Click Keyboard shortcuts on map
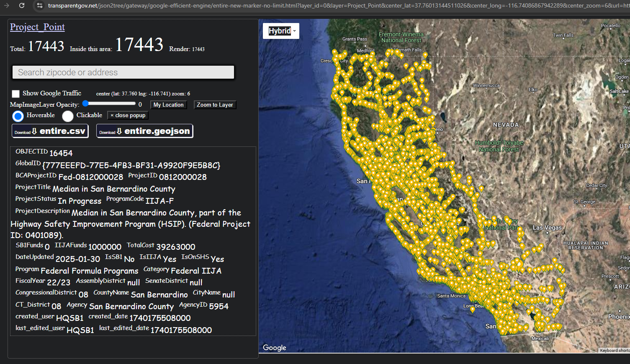630x364 pixels. pos(615,350)
